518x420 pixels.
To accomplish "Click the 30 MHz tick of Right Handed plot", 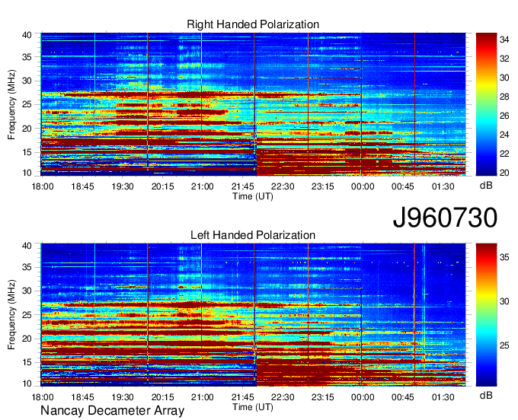I will [x=27, y=81].
